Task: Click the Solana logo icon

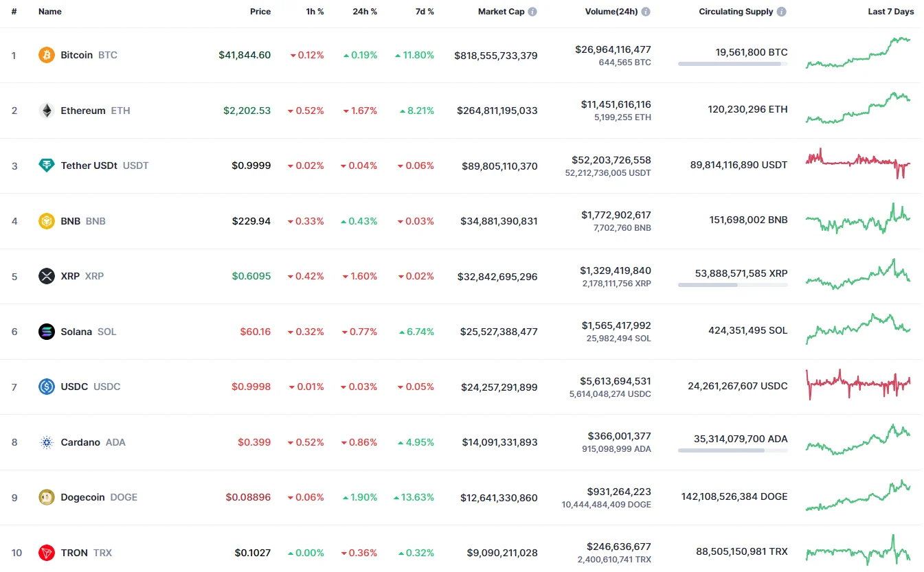Action: (x=46, y=332)
